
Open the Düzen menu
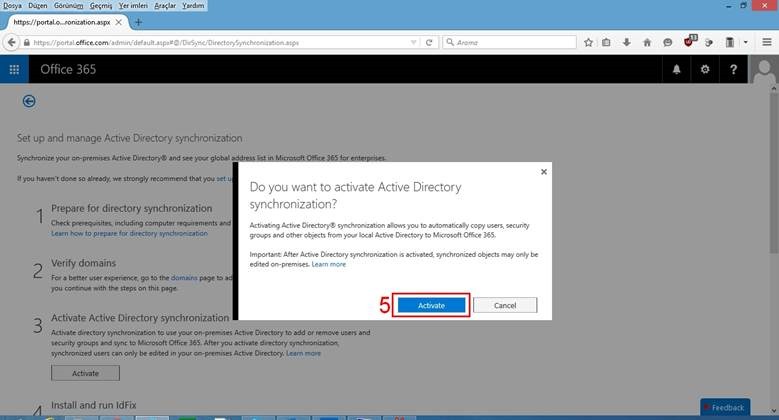(38, 5)
